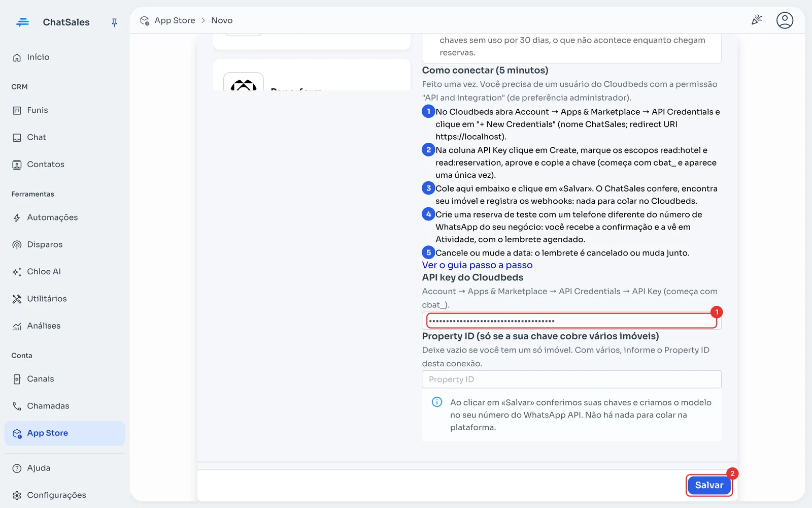
Task: Click the 'Novo' breadcrumb text
Action: [x=222, y=20]
